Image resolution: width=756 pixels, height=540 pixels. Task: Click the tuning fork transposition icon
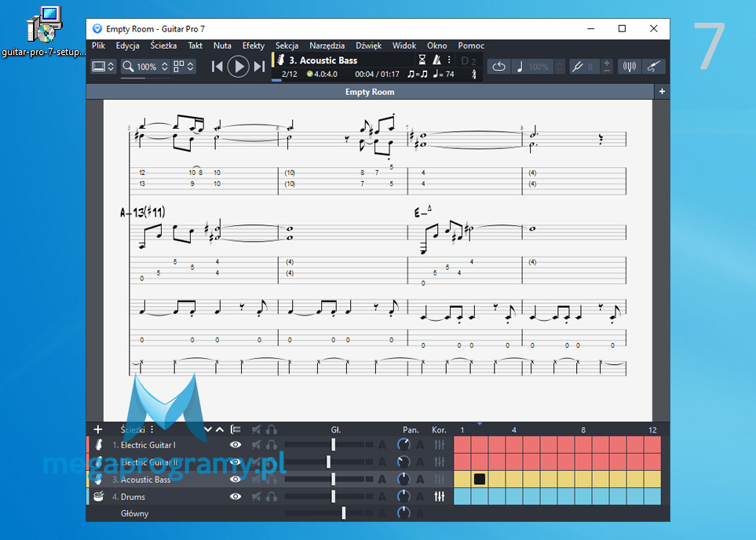click(x=577, y=67)
